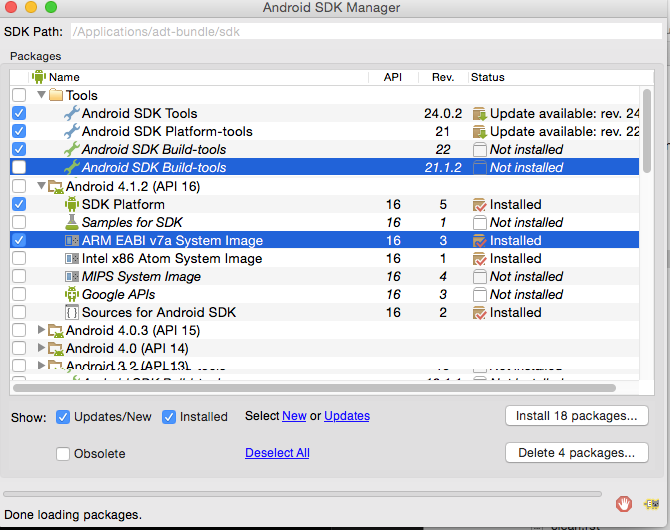Click the green wrench icon of Build-tools 22
This screenshot has height=530, width=670.
pos(72,149)
